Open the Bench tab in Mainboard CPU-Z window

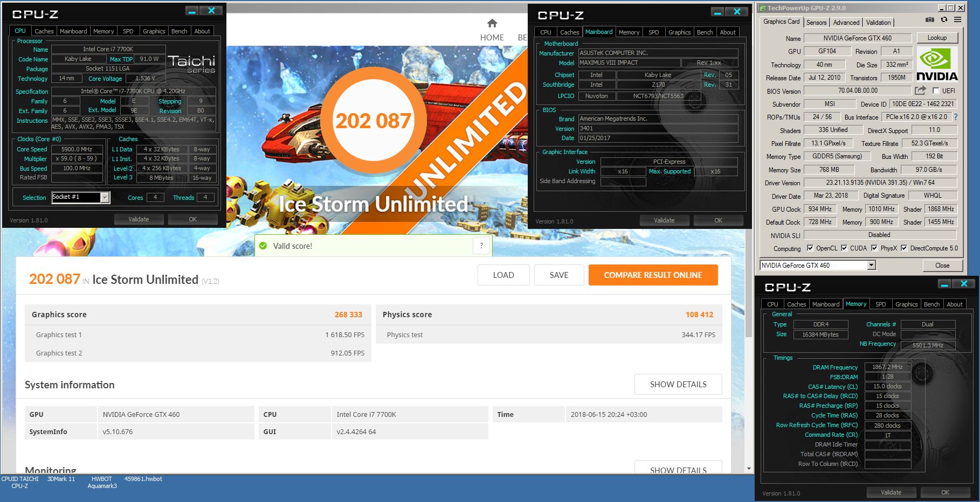[x=705, y=32]
